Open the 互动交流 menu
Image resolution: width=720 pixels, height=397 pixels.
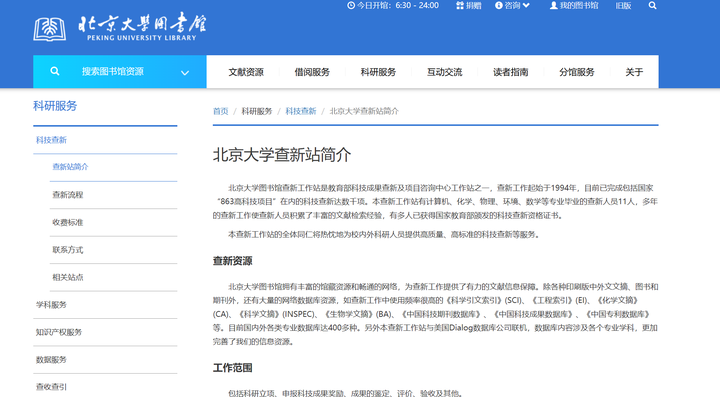[444, 72]
